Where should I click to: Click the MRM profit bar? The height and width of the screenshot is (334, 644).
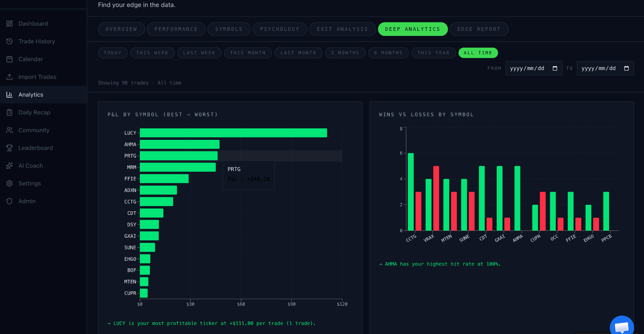[x=178, y=167]
